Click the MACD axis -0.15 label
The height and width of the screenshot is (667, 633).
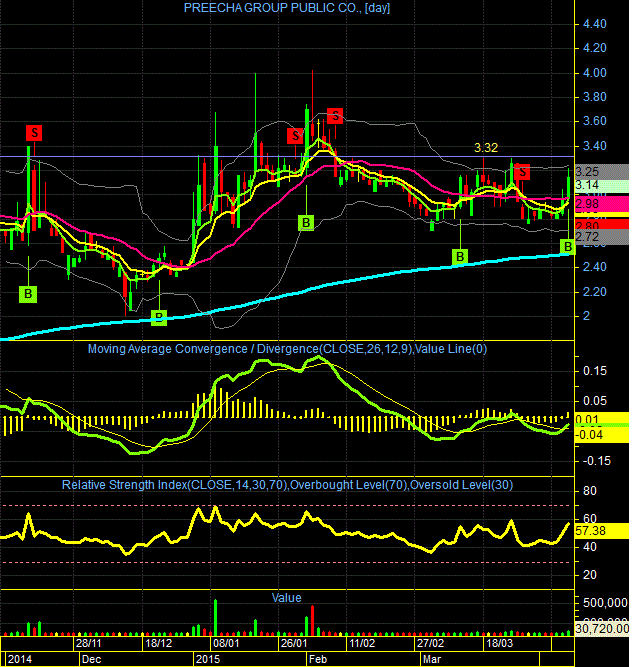[596, 461]
